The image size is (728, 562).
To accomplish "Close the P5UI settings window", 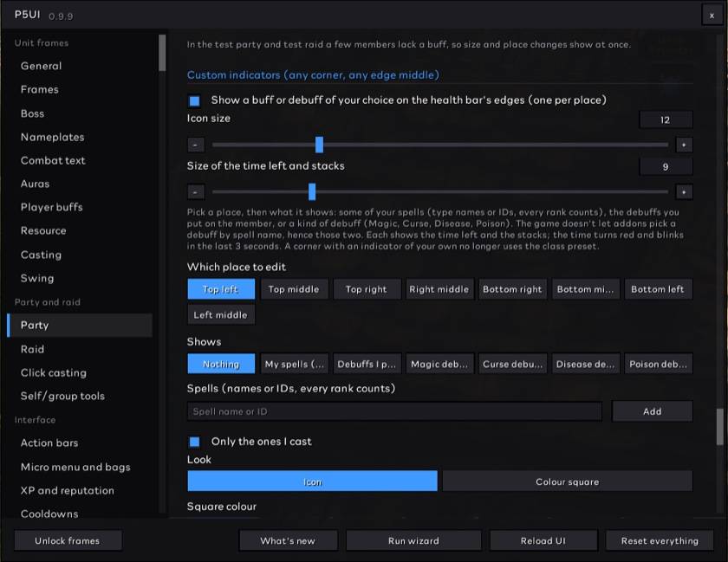I will [712, 16].
